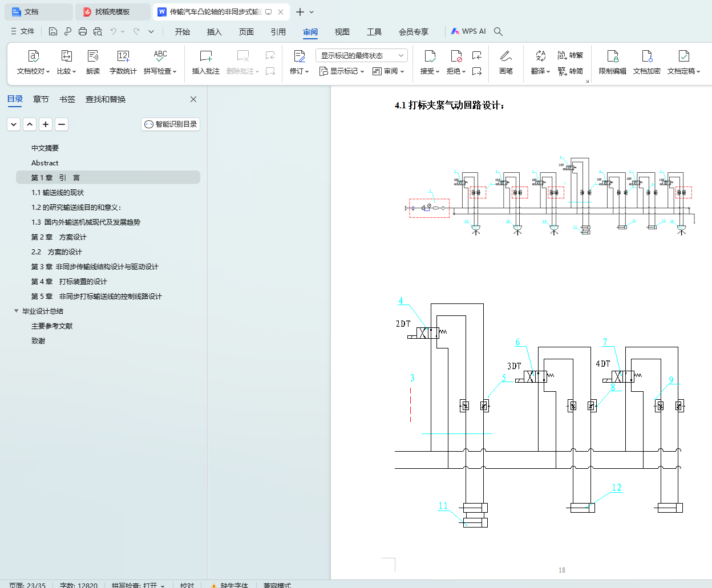Click the promote heading level plus button
The width and height of the screenshot is (712, 588).
[46, 124]
